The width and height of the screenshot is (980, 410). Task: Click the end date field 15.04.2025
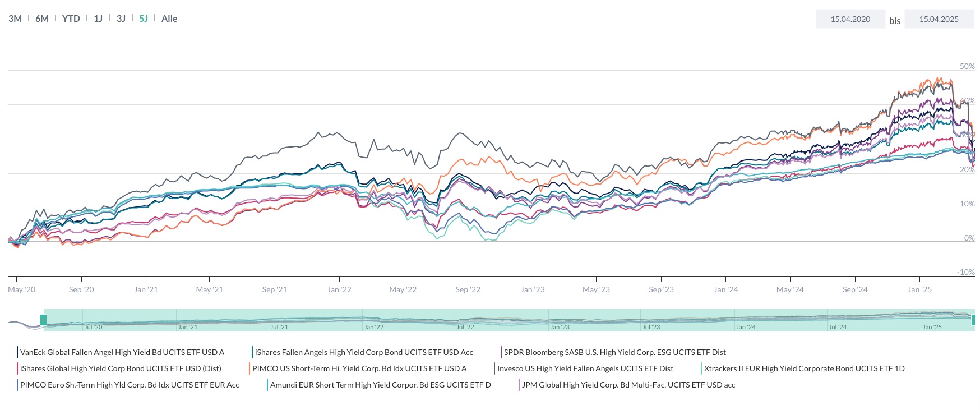(939, 19)
